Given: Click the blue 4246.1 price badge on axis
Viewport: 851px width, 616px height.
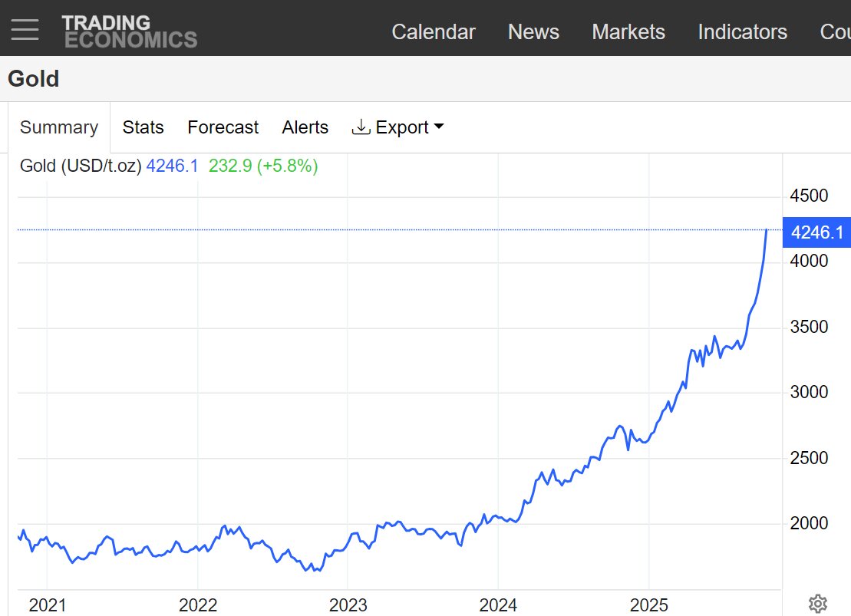Looking at the screenshot, I should (816, 232).
